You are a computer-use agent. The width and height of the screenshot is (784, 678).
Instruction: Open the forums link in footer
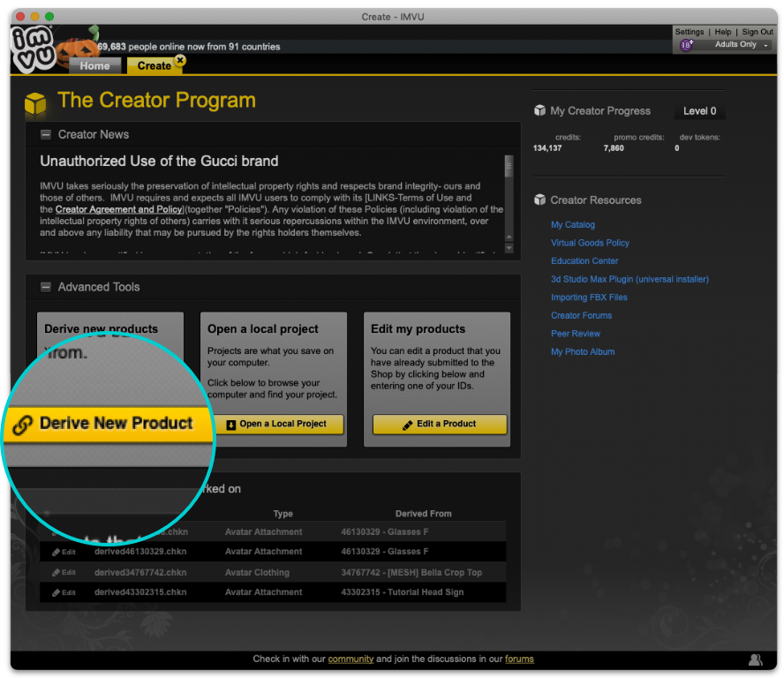519,659
